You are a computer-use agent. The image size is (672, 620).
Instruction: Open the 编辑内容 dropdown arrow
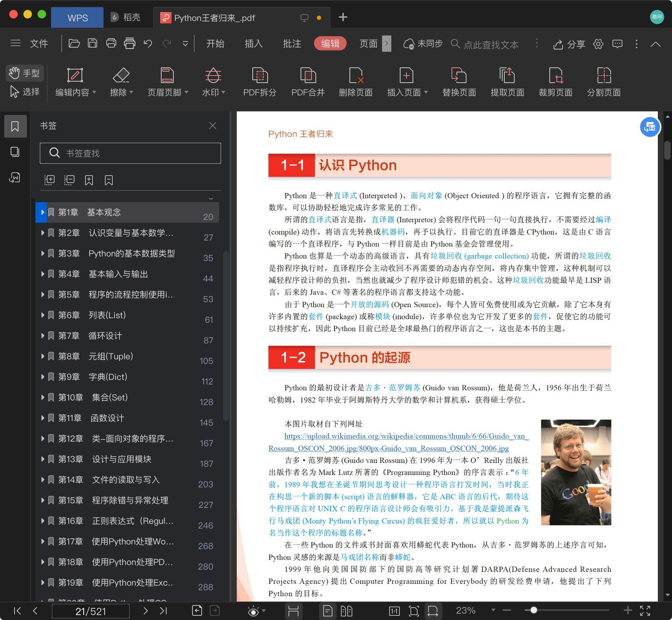(94, 92)
